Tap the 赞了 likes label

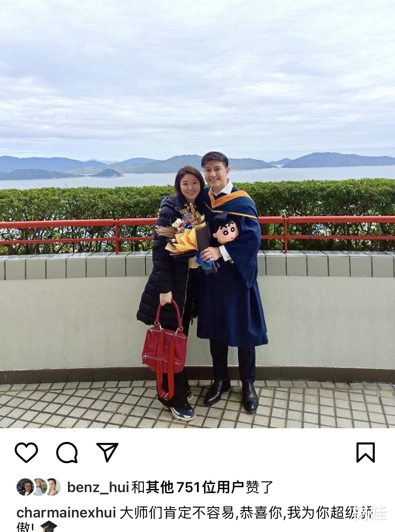[x=259, y=487]
